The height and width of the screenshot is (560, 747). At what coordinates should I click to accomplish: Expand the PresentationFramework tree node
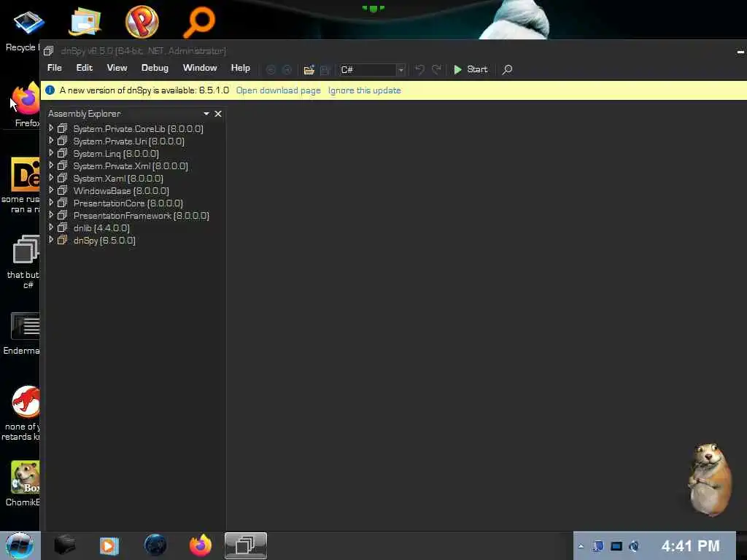click(x=51, y=215)
